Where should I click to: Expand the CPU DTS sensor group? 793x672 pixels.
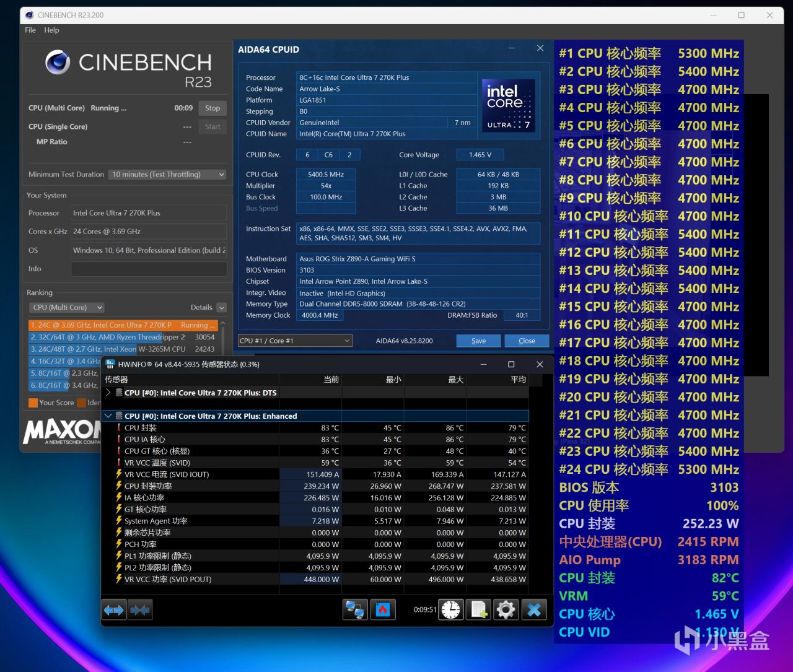click(x=108, y=393)
